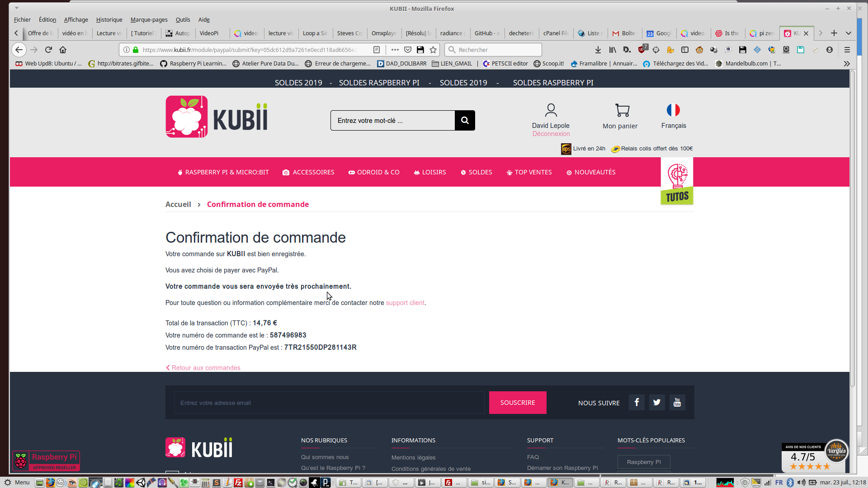Screen dimensions: 868x488
Task: Toggle reader view in the address bar
Action: click(377, 50)
